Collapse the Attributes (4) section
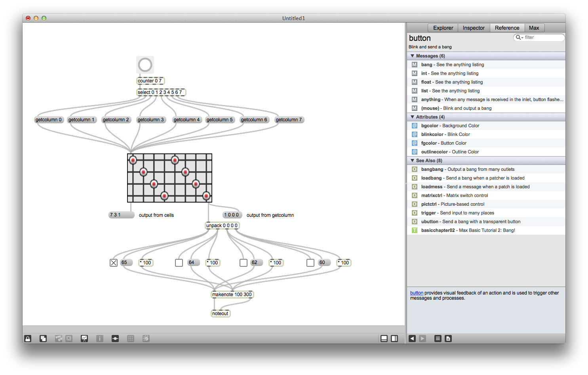 pyautogui.click(x=412, y=117)
